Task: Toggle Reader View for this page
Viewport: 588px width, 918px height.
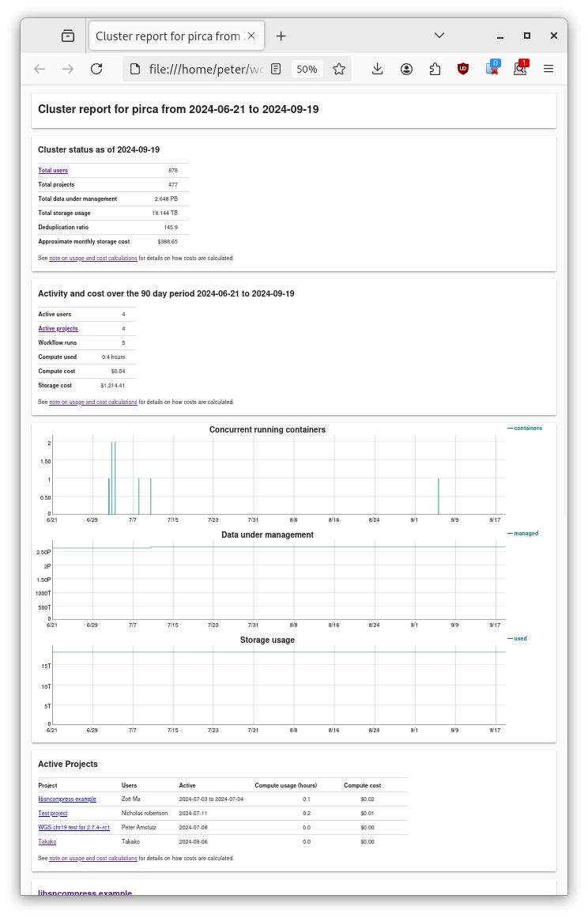Action: 275,69
